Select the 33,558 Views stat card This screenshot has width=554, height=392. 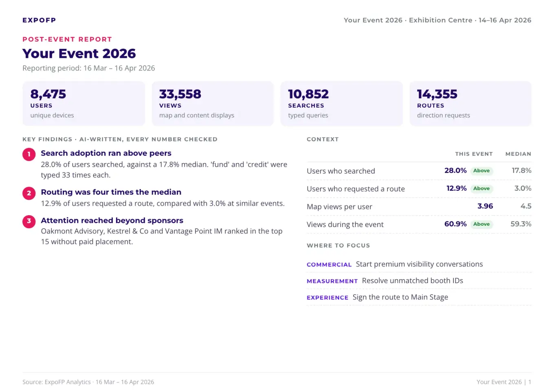(213, 104)
